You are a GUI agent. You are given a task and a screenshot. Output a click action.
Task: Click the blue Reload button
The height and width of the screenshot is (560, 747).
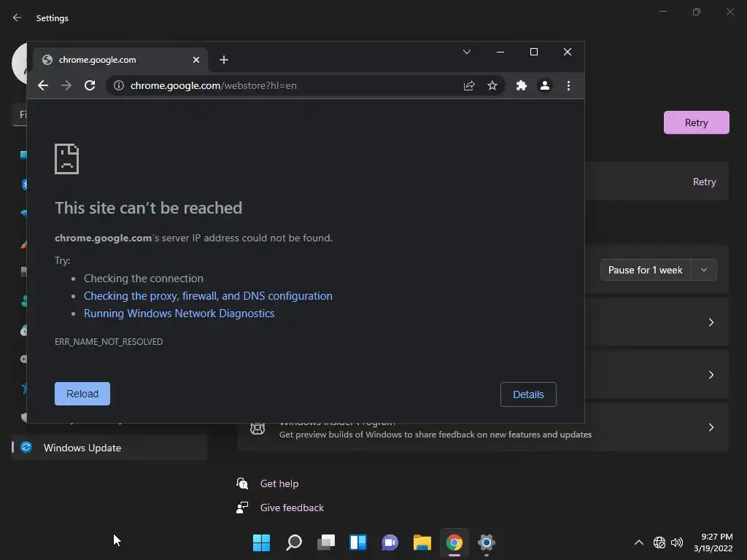pyautogui.click(x=82, y=394)
